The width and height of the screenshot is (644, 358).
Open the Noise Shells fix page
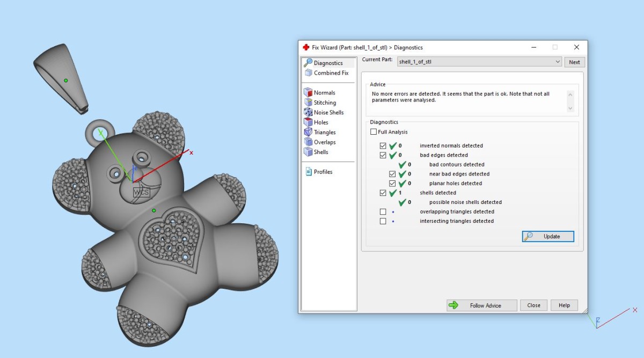(308, 112)
